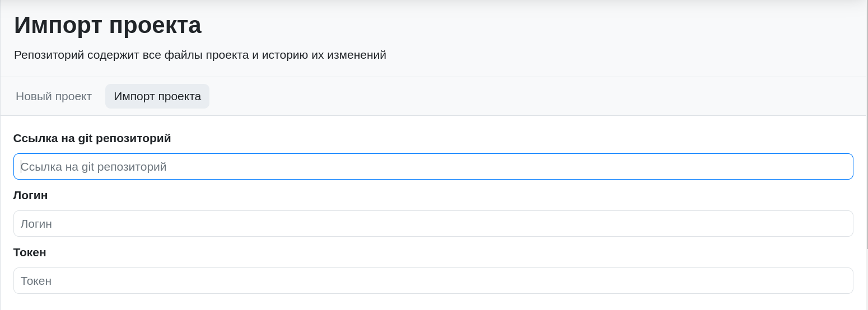Select the blue-outlined repository URL textbox
This screenshot has height=310, width=868.
click(x=433, y=167)
